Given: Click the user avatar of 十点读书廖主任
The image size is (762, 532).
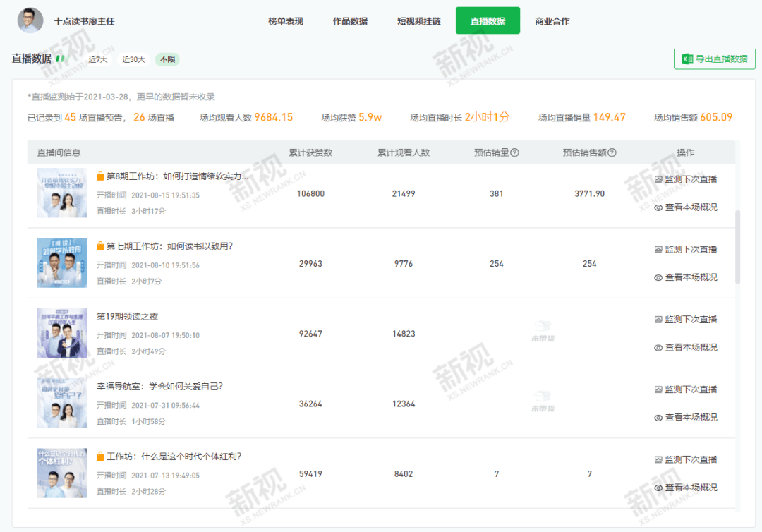Looking at the screenshot, I should (x=30, y=20).
